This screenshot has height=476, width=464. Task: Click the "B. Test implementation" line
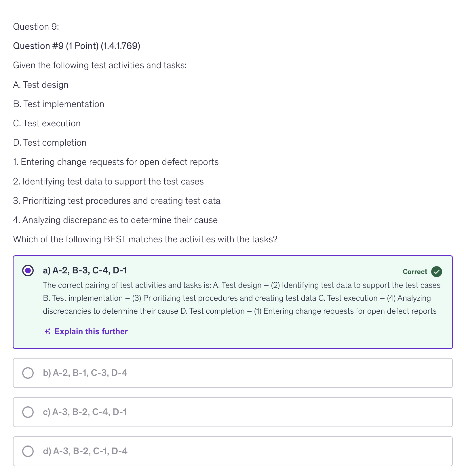pos(59,104)
